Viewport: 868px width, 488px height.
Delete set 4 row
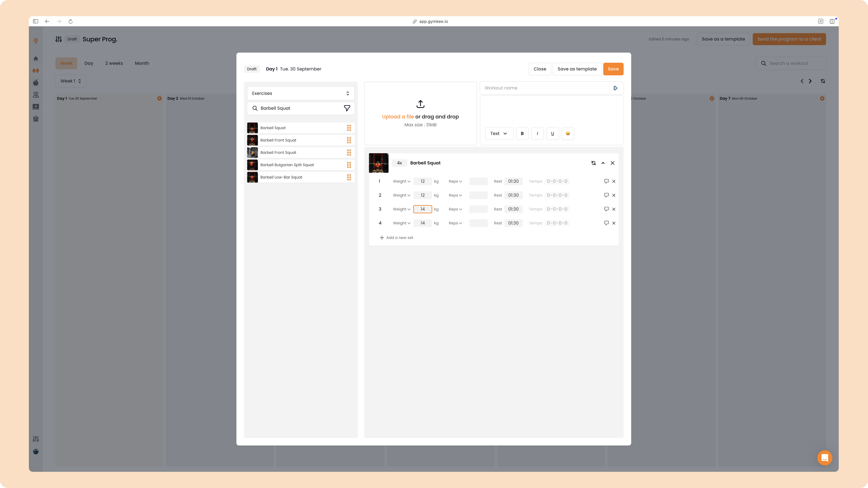click(x=614, y=223)
